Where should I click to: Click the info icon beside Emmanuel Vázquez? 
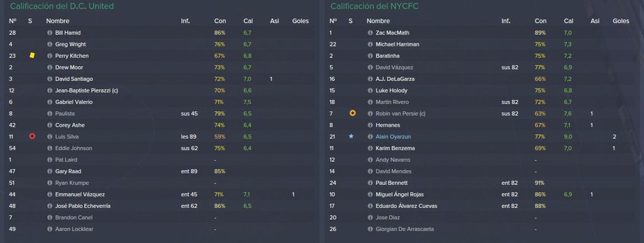50,194
